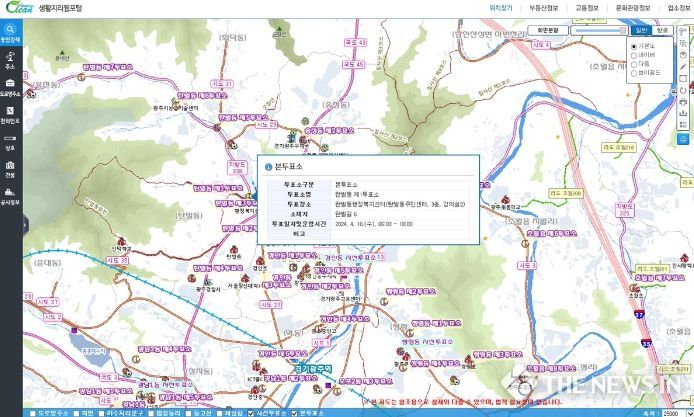Switch to 일반 map type tab
694x417 pixels.
tap(641, 30)
